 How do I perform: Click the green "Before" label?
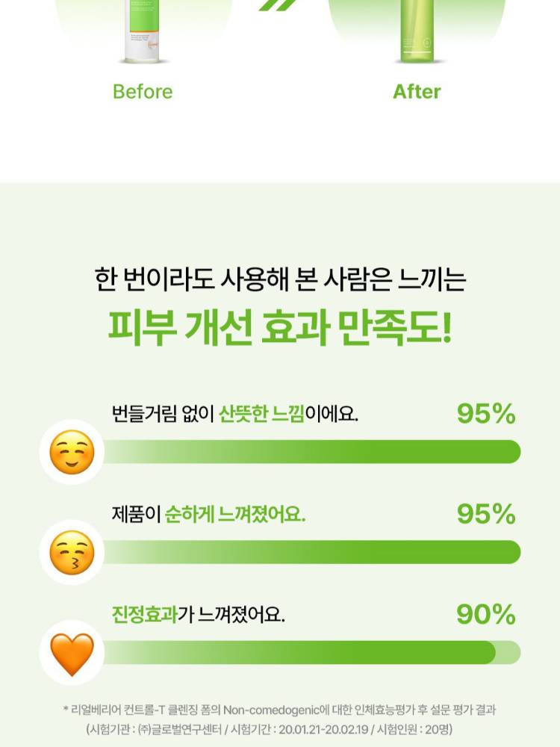coord(142,92)
